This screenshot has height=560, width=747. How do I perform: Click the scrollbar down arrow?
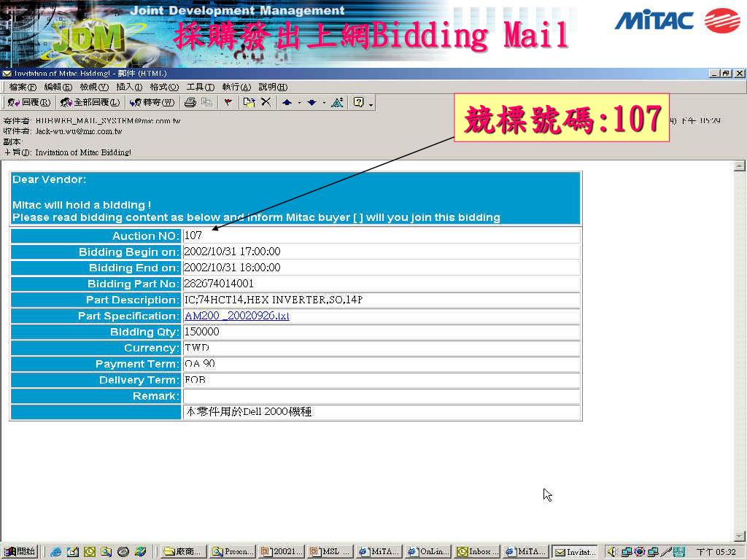pos(740,535)
